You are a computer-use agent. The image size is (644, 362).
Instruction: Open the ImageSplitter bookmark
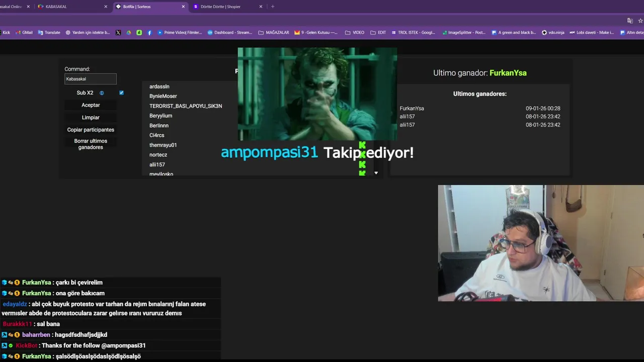point(463,33)
